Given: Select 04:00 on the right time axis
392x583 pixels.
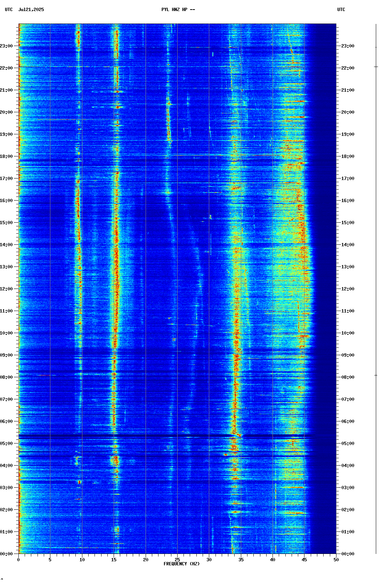Looking at the screenshot, I should 348,466.
